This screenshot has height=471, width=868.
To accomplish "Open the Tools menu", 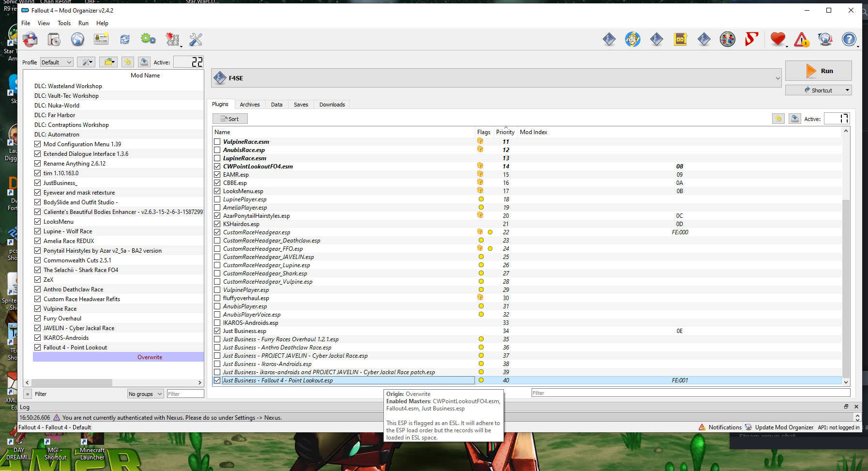I will [x=64, y=23].
